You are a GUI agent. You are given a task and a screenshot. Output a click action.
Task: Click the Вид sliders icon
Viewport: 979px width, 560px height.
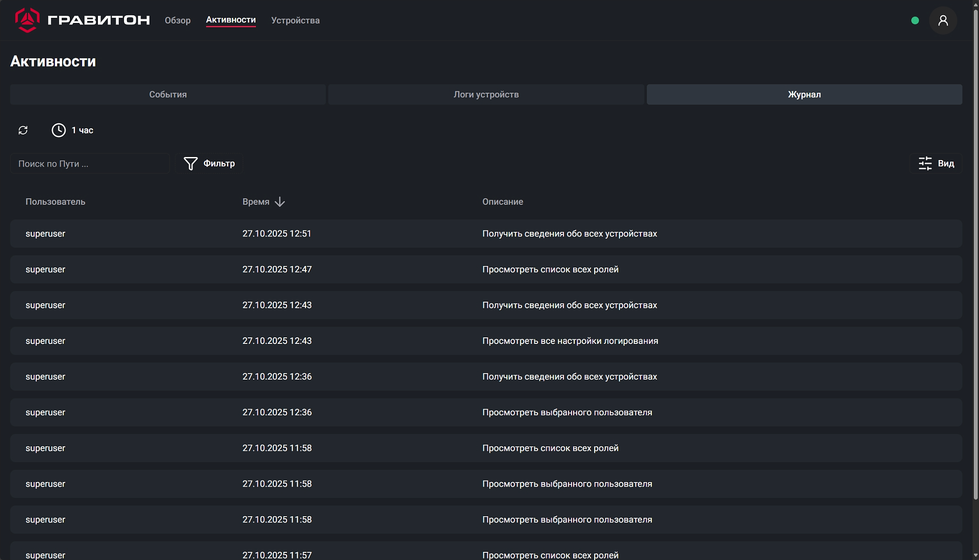tap(925, 164)
